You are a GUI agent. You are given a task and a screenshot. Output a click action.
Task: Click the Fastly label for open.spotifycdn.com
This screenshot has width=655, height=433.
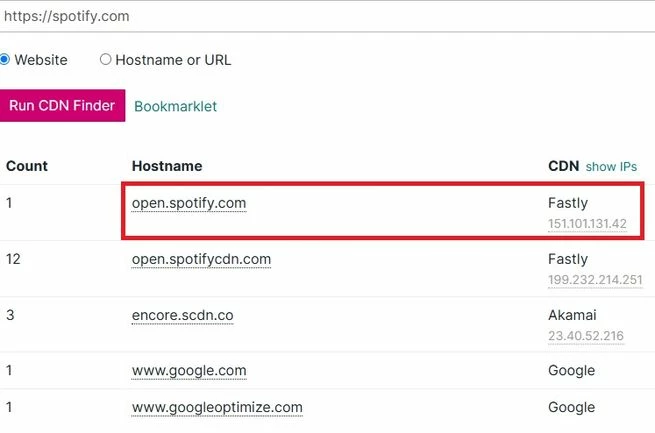pyautogui.click(x=568, y=259)
